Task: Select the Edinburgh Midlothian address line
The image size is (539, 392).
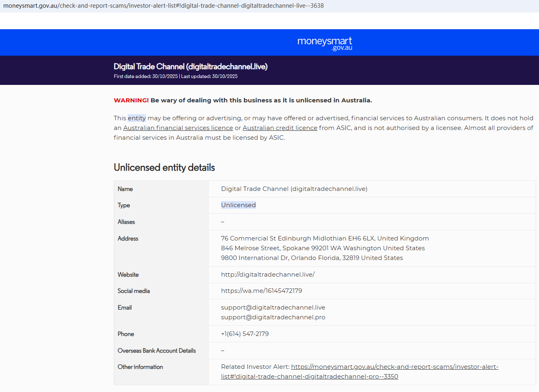Action: point(325,238)
